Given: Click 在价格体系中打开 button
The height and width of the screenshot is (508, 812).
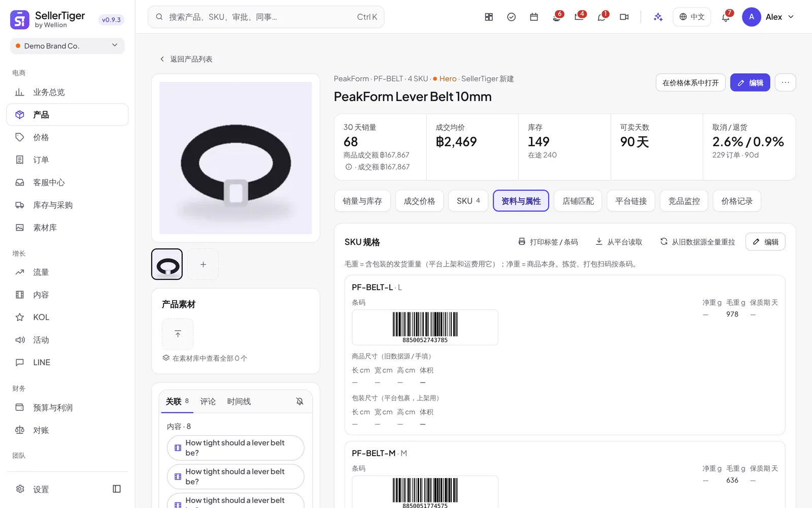Looking at the screenshot, I should (690, 82).
